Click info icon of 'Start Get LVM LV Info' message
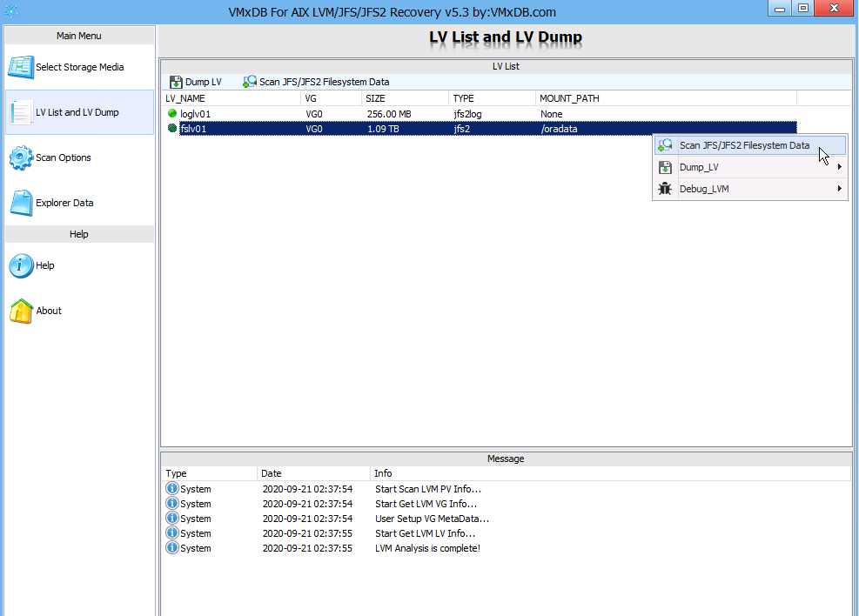Viewport: 859px width, 616px height. click(172, 532)
